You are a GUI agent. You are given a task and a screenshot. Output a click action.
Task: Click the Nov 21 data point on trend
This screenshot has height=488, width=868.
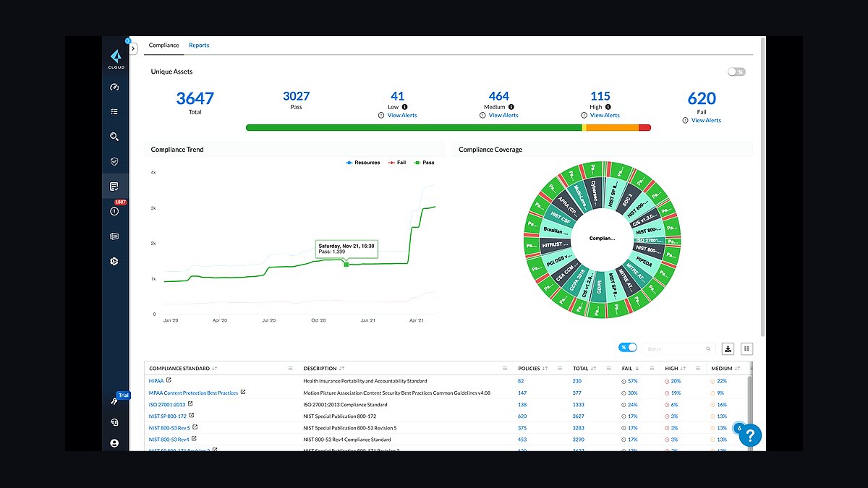(x=346, y=265)
